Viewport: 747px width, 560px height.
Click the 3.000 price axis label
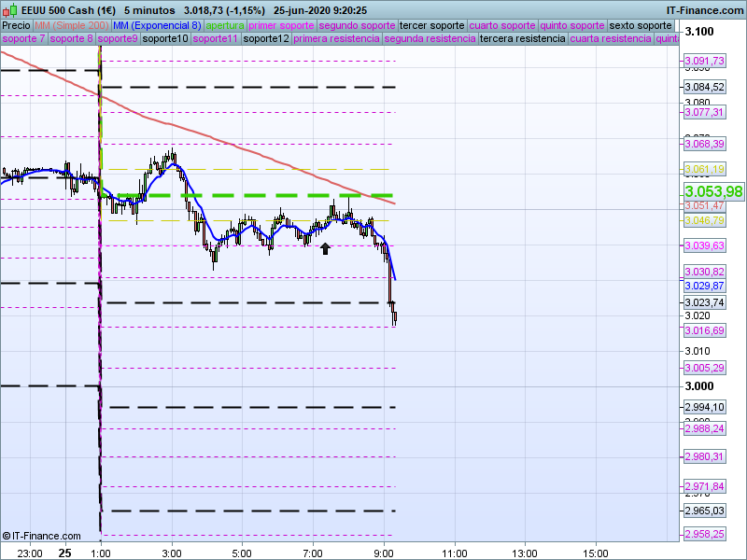click(x=698, y=386)
